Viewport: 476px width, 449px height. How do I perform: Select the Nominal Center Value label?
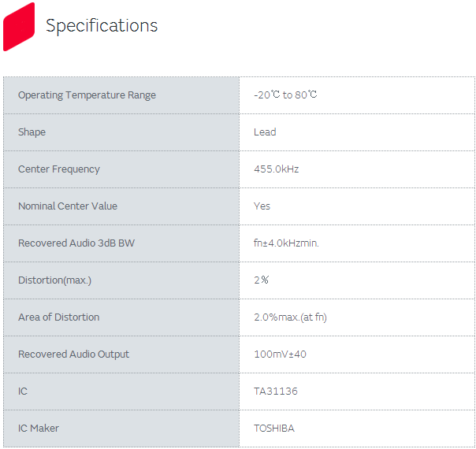tap(68, 206)
